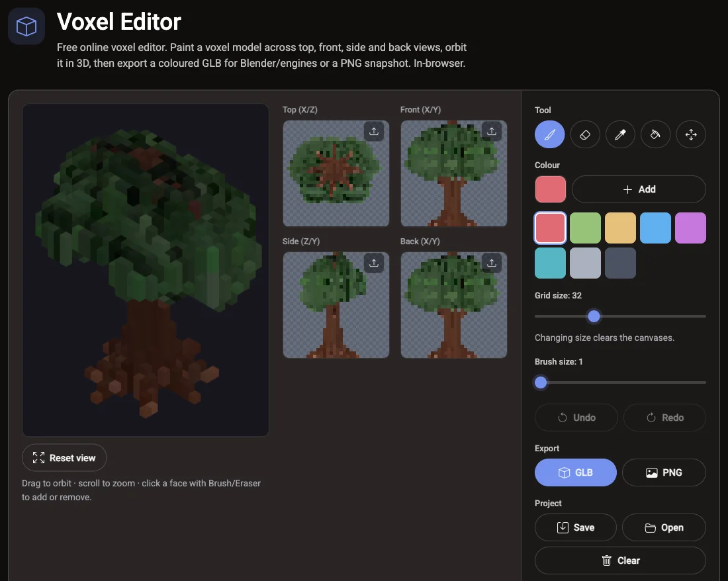Click the 'Voxel Editor' heading

pos(119,22)
